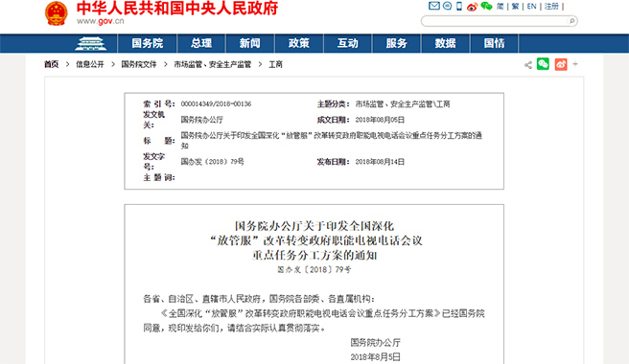Go to 工商 in breadcrumb
629x364 pixels.
[275, 64]
